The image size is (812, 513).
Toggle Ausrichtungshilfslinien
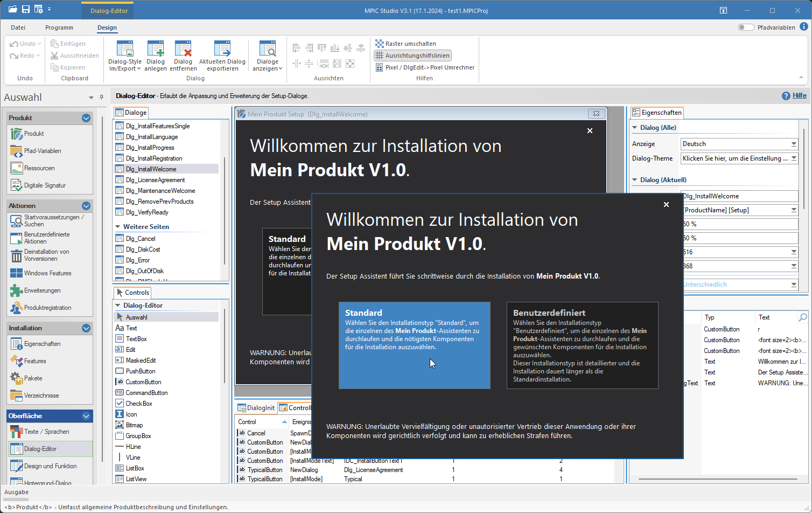(x=412, y=56)
